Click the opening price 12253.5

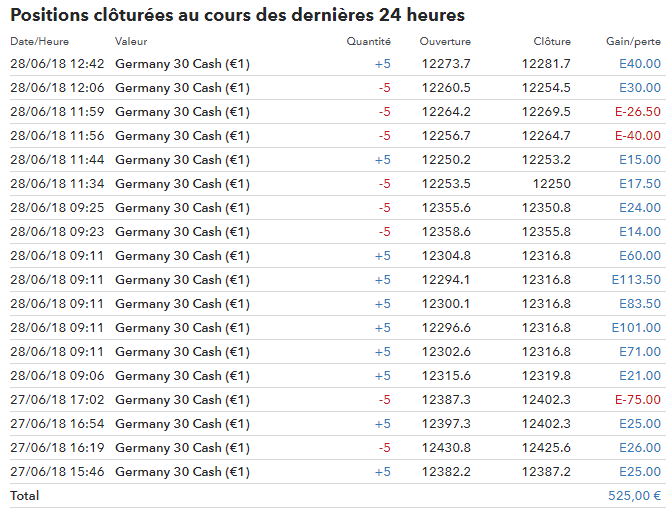pyautogui.click(x=446, y=183)
